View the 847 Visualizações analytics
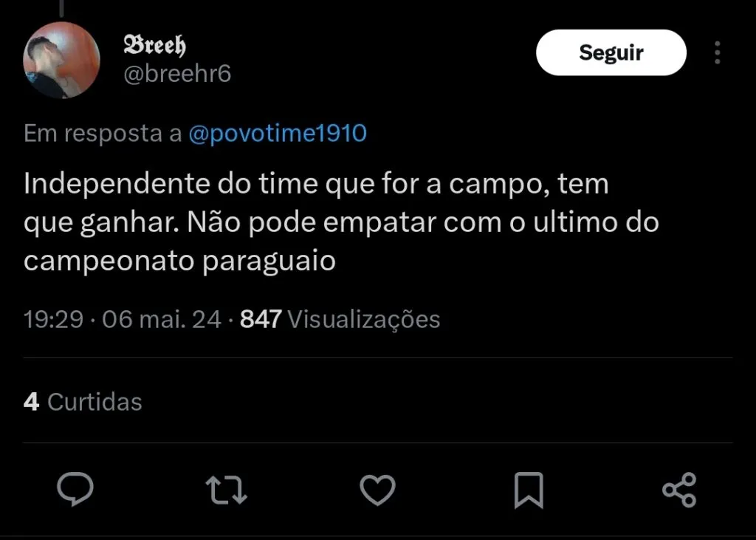Image resolution: width=756 pixels, height=540 pixels. pyautogui.click(x=340, y=319)
